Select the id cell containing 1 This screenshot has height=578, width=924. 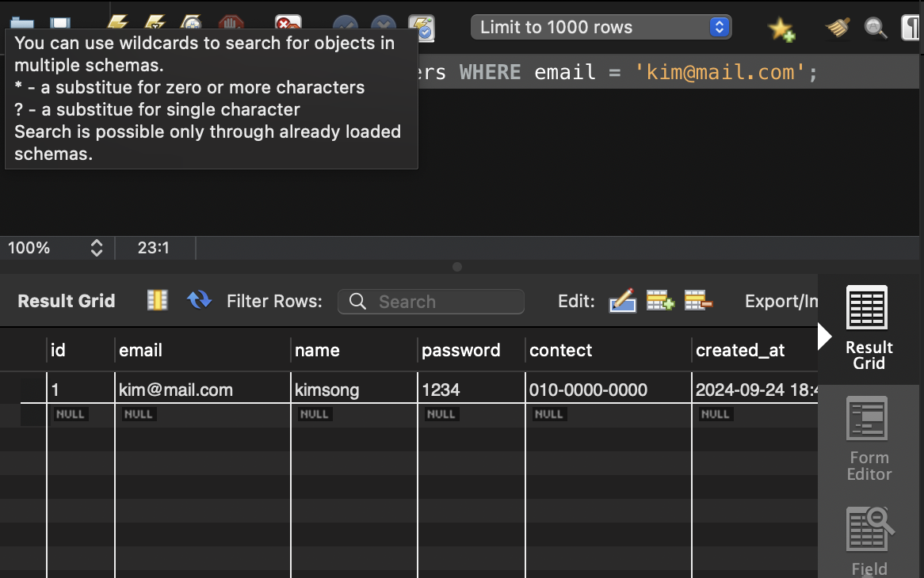point(80,390)
